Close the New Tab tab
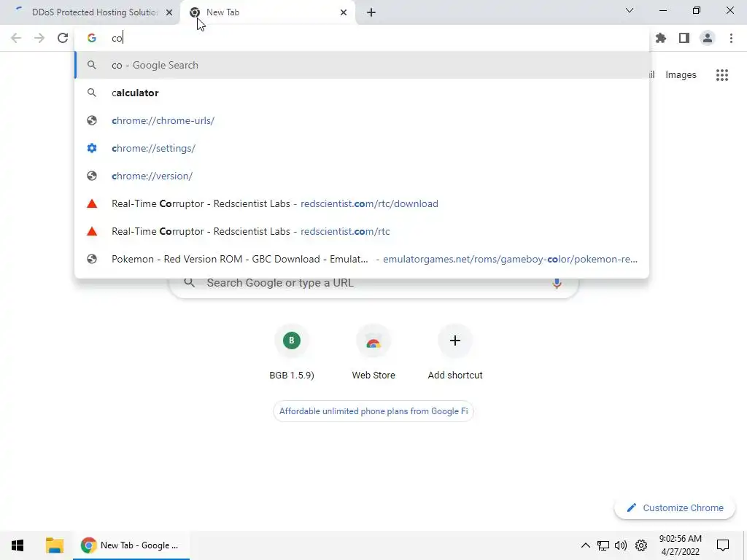Image resolution: width=747 pixels, height=560 pixels. [x=344, y=12]
